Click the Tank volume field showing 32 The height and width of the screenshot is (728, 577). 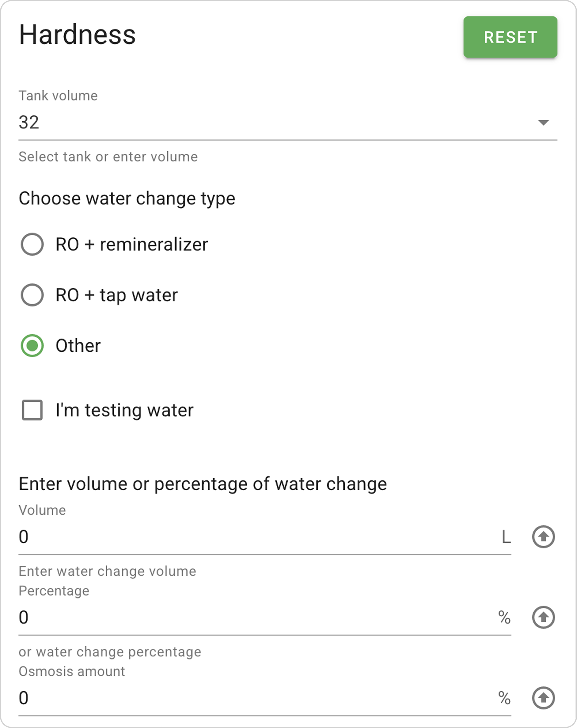288,122
